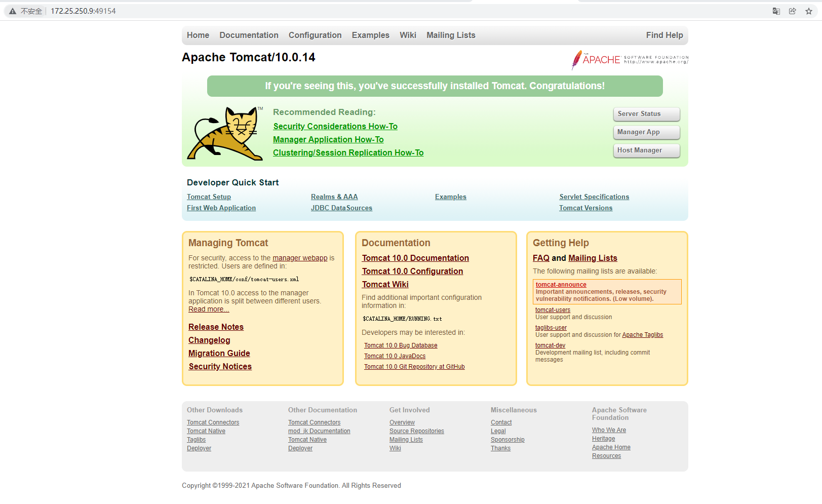Image resolution: width=822 pixels, height=504 pixels.
Task: Open the Tomcat Versions link
Action: point(585,208)
